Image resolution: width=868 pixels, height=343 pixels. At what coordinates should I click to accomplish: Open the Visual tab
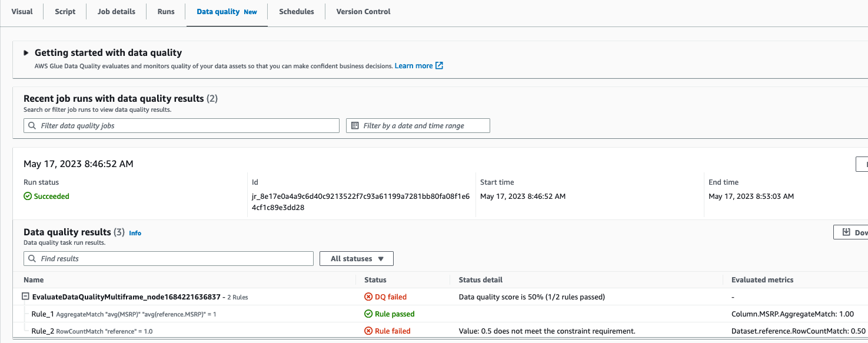(x=22, y=12)
